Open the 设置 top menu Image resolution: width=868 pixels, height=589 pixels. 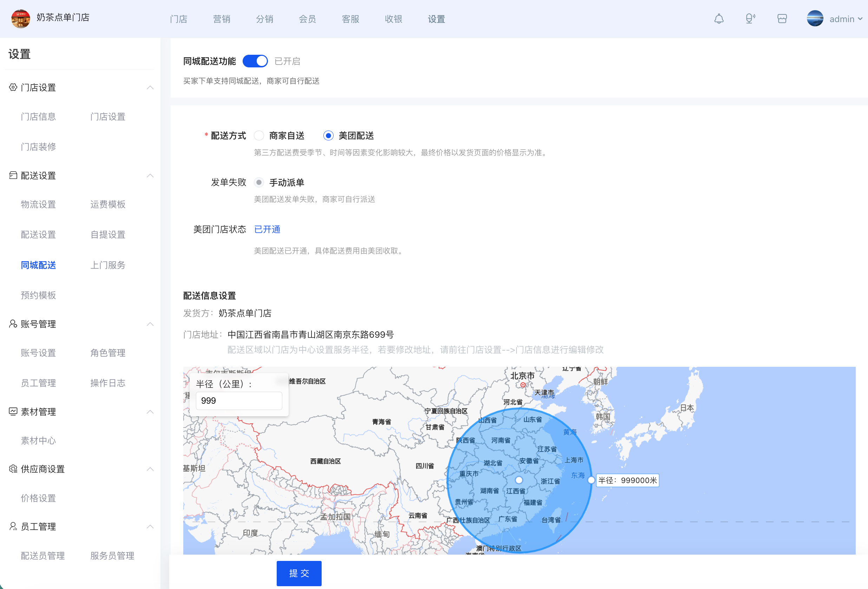436,19
